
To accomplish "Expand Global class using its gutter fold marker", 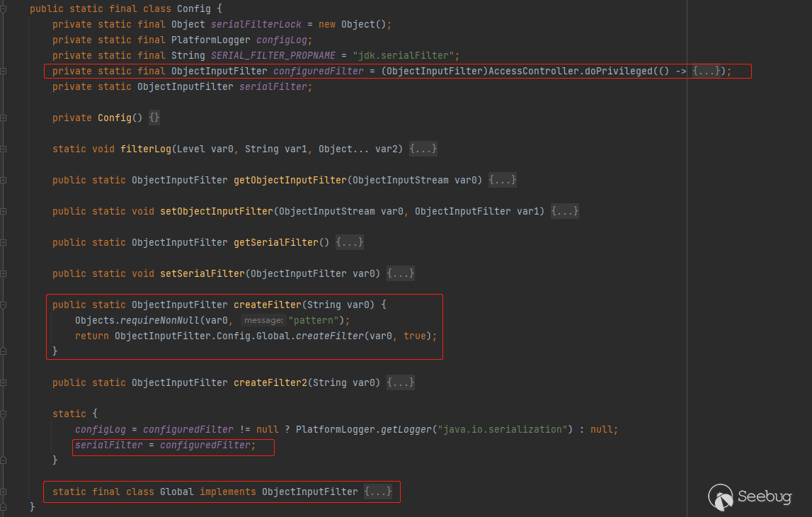I will click(3, 492).
